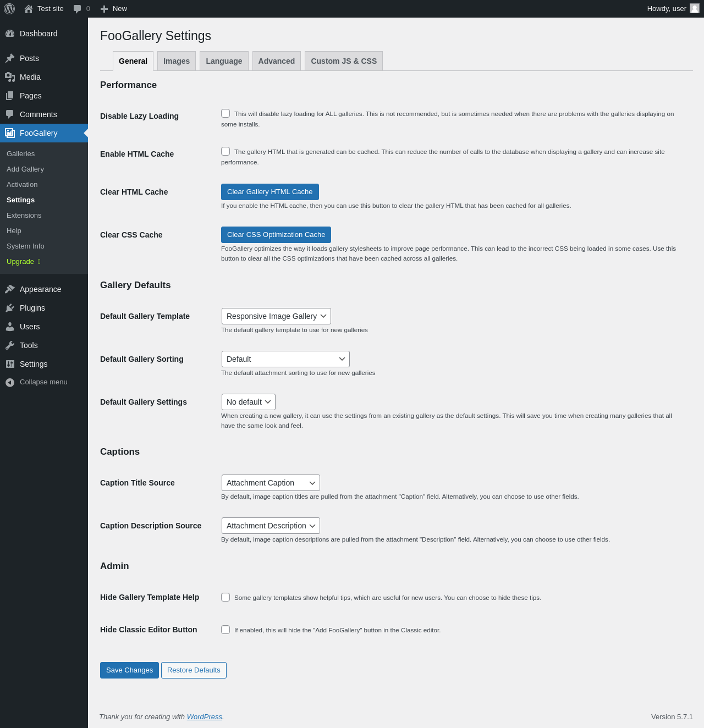This screenshot has height=728, width=704.
Task: Click the Posts pushpin icon
Action: click(x=10, y=58)
